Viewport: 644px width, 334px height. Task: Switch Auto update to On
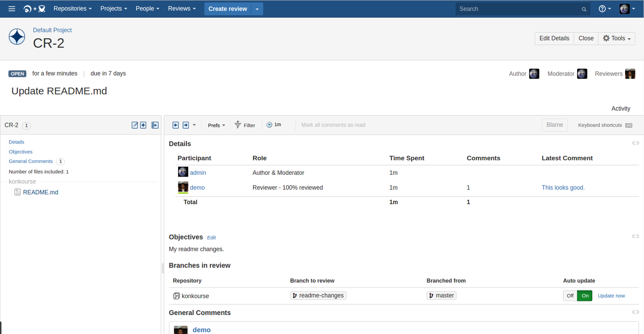coord(585,295)
